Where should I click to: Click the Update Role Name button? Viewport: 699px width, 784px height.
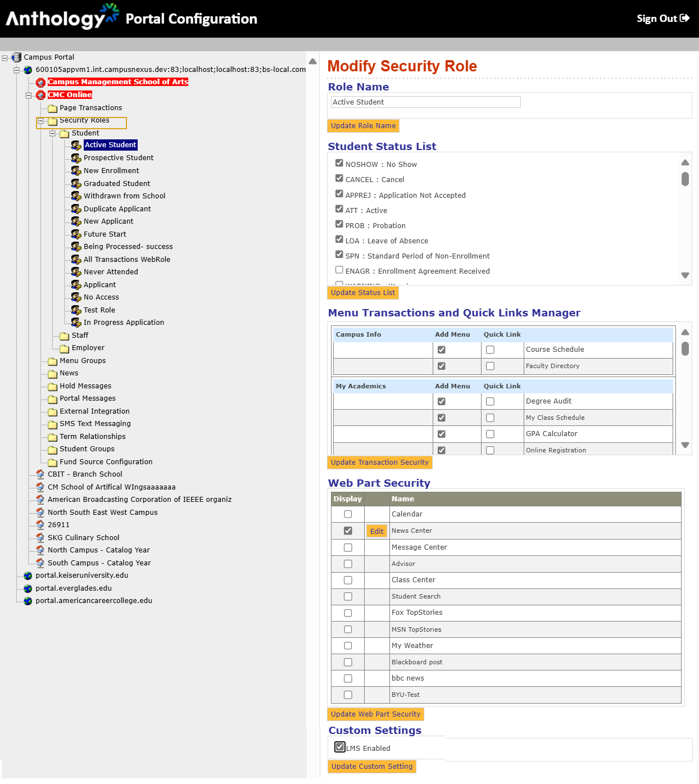(363, 126)
